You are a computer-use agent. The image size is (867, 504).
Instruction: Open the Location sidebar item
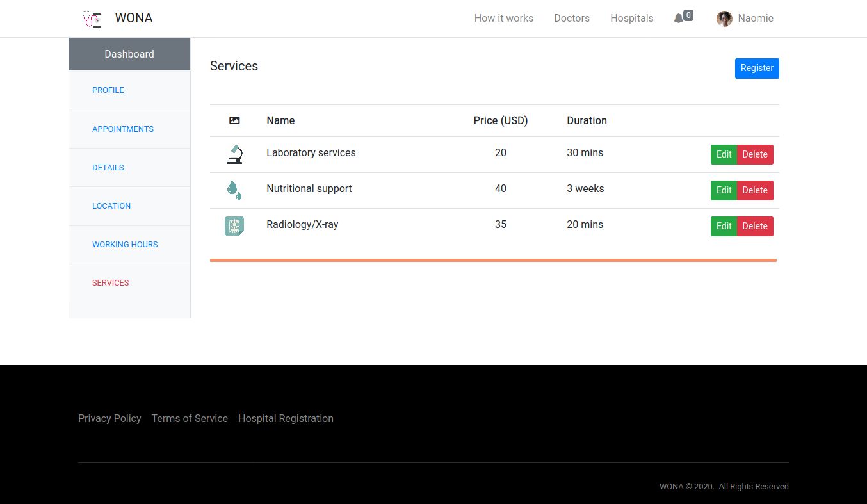pyautogui.click(x=111, y=206)
